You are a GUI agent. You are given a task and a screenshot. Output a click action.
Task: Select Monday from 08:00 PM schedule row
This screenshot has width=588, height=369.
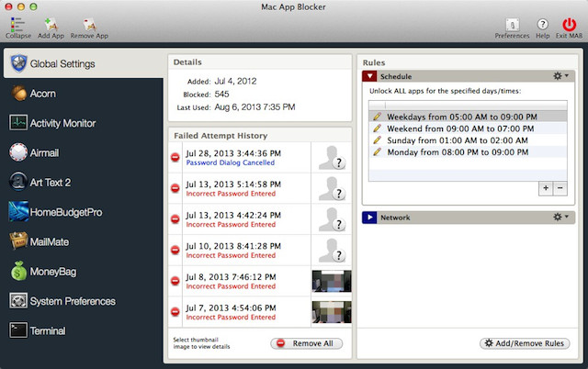point(468,151)
